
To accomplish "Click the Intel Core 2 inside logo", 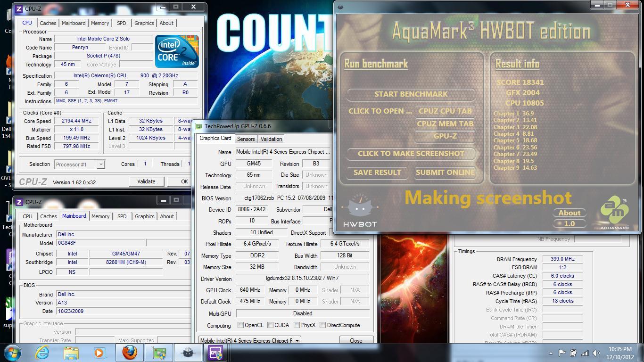I will point(177,51).
